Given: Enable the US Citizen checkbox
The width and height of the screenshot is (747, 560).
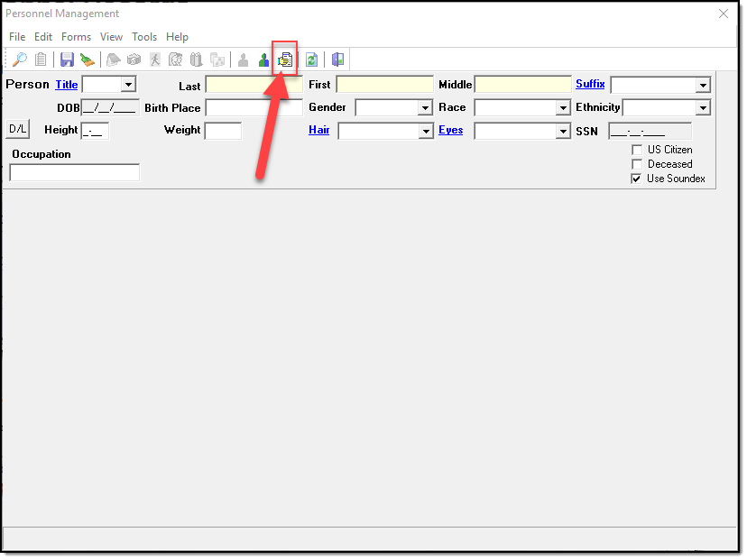Looking at the screenshot, I should pos(637,150).
